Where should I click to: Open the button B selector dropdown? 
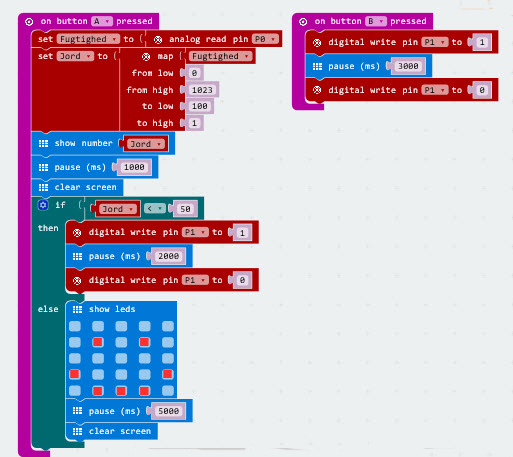pos(376,21)
